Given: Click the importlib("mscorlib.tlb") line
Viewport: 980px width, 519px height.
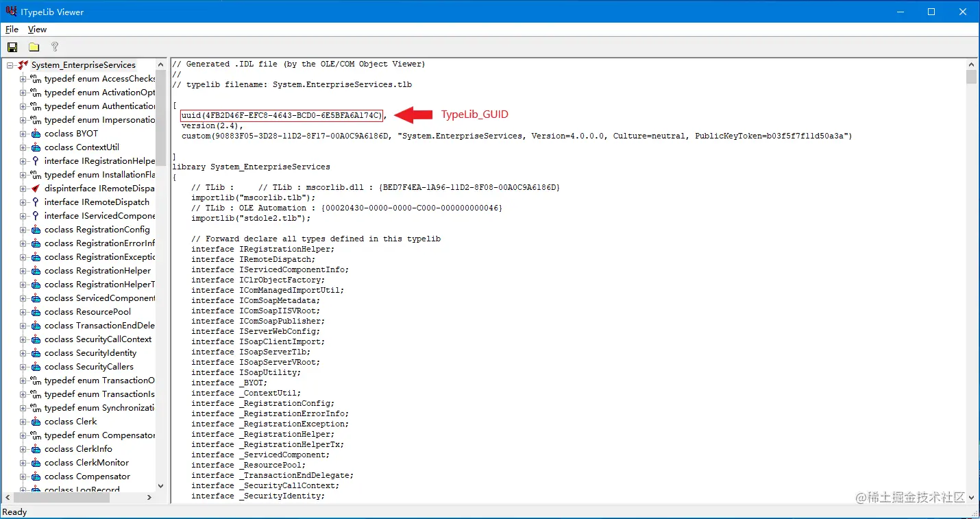Looking at the screenshot, I should 254,198.
